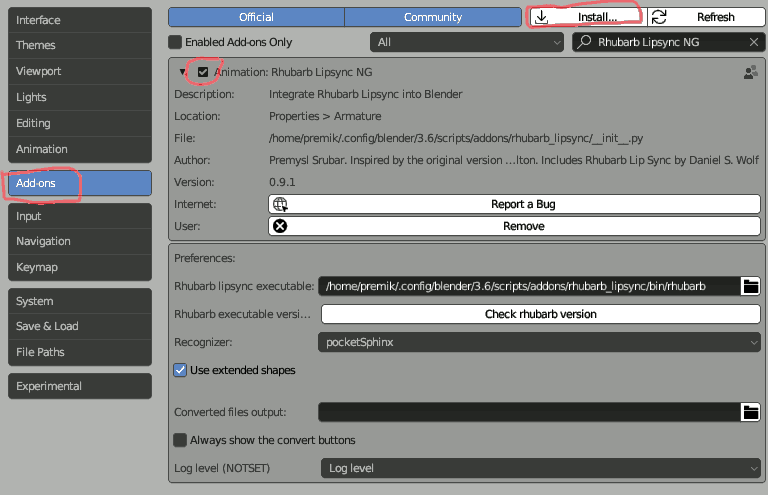Click the X icon on Remove button
This screenshot has height=495, width=768.
[280, 226]
